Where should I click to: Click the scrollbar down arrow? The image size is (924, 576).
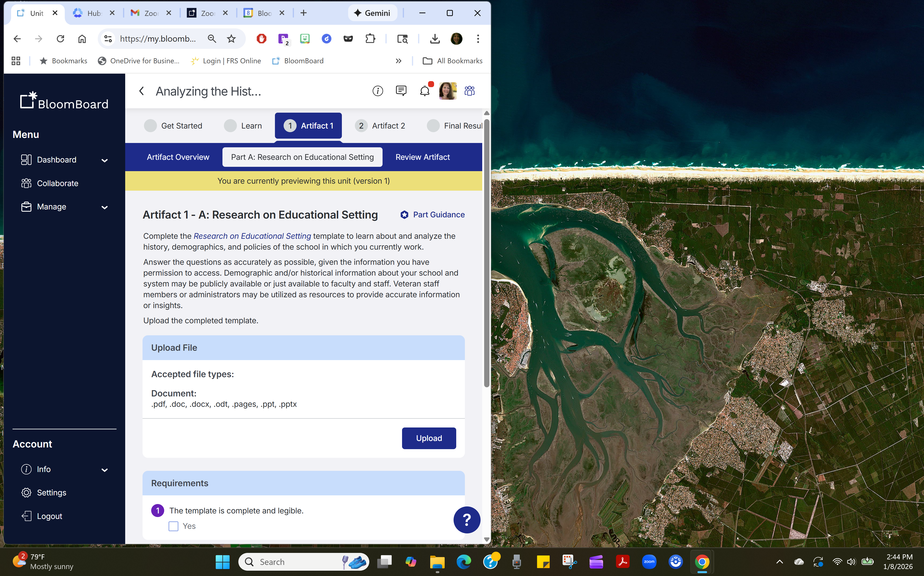click(487, 539)
